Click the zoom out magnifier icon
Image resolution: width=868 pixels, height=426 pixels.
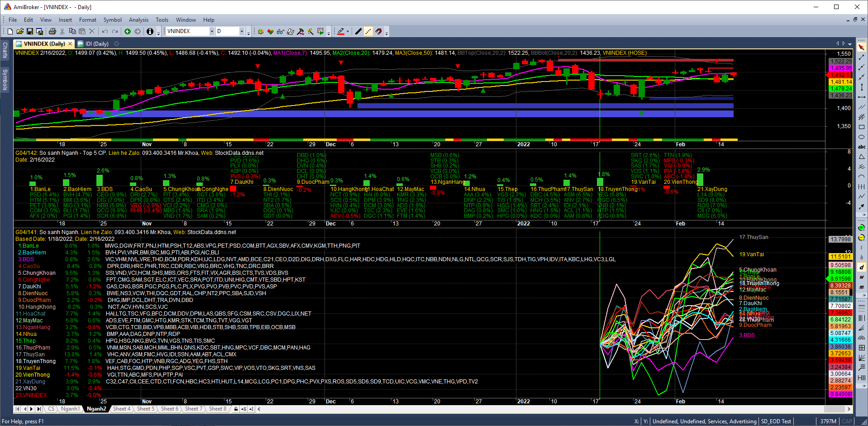click(862, 237)
